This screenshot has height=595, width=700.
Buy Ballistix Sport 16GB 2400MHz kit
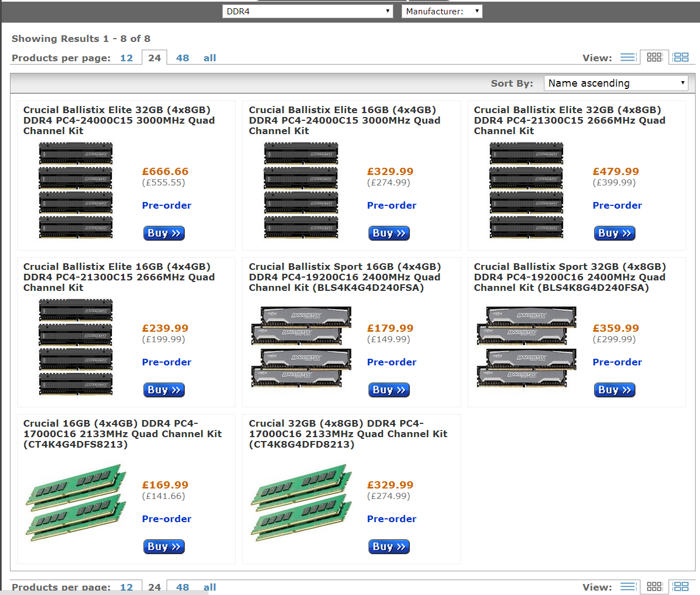pos(389,390)
